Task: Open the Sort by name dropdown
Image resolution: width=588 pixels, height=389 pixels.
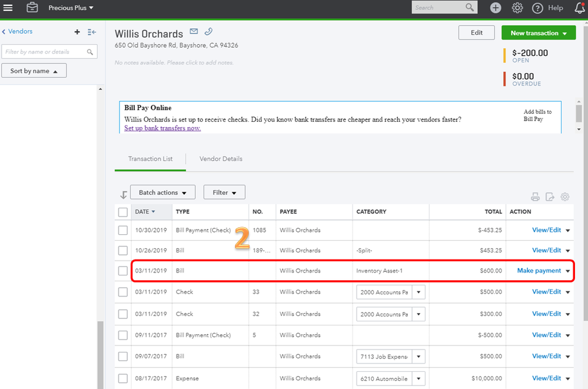Action: (x=34, y=71)
